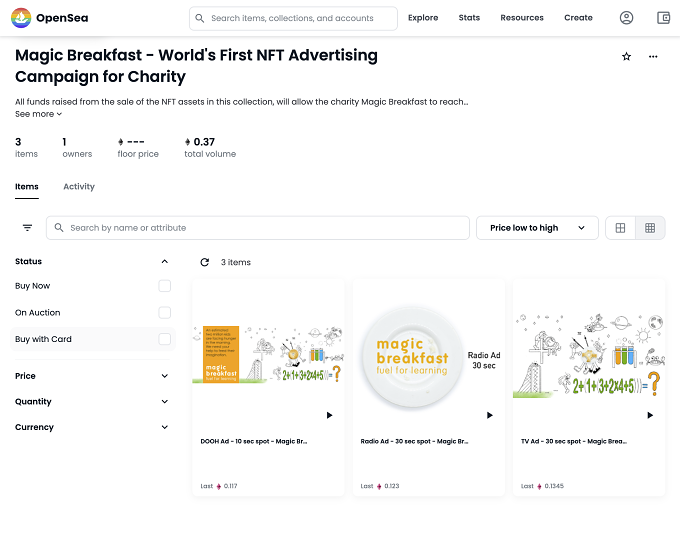680x542 pixels.
Task: Click the 3 items stat
Action: pyautogui.click(x=26, y=147)
